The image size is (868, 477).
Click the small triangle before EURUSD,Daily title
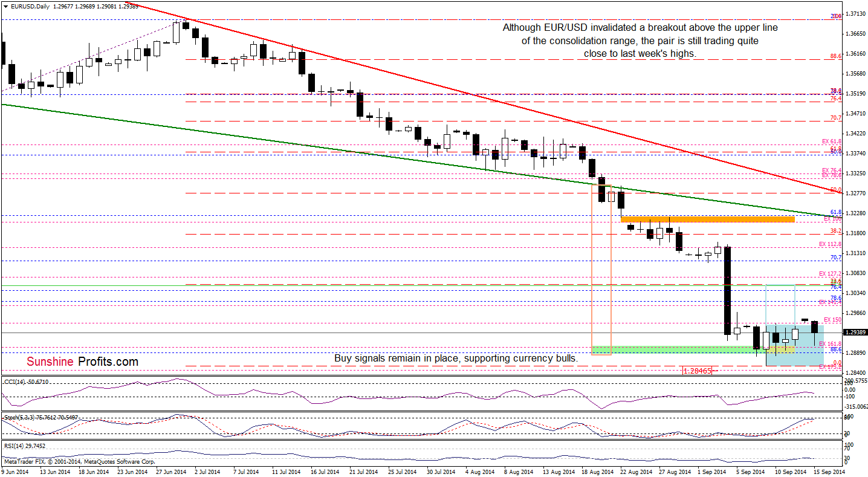pos(5,6)
